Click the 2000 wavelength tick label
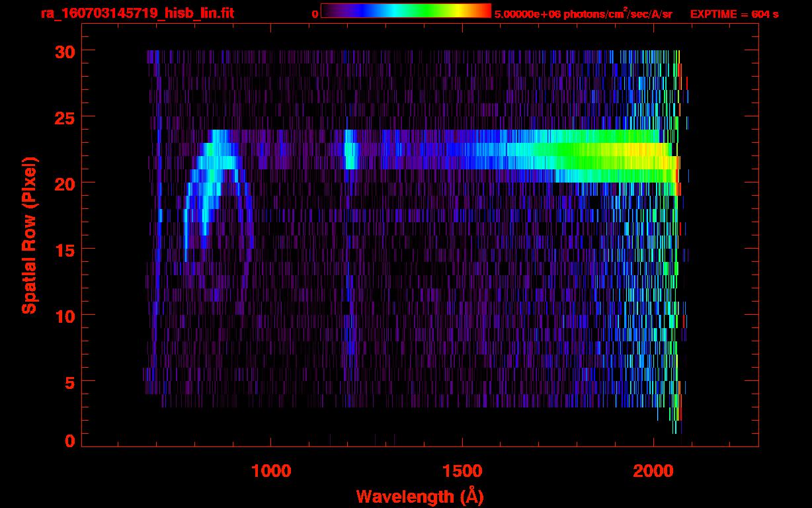This screenshot has width=812, height=508. tap(653, 470)
